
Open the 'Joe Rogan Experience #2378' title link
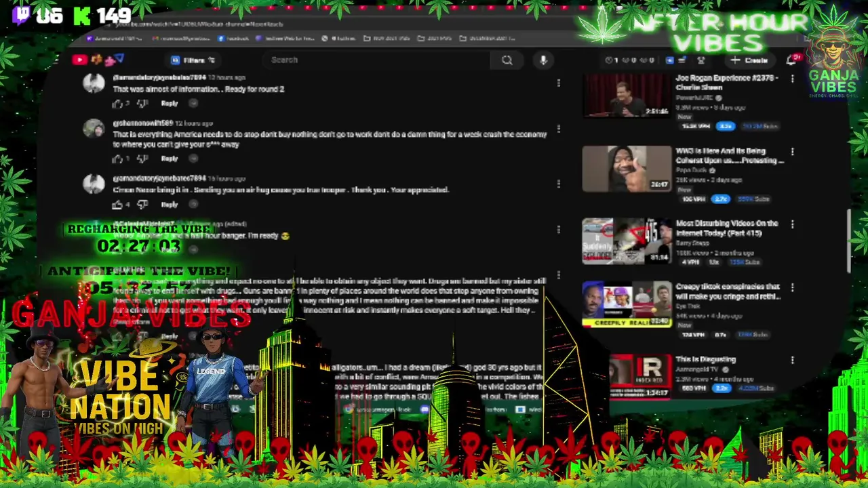pos(726,83)
